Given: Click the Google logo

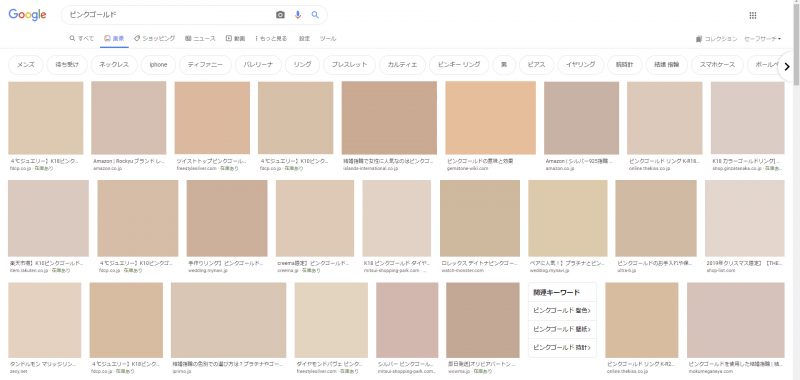Looking at the screenshot, I should (28, 15).
